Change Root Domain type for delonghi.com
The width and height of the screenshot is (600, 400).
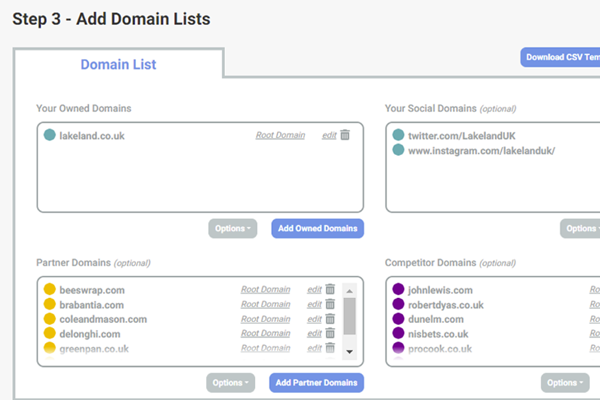266,333
